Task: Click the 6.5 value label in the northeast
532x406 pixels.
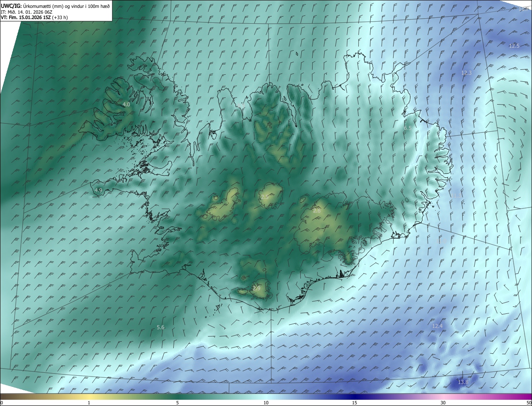Action: pyautogui.click(x=408, y=128)
